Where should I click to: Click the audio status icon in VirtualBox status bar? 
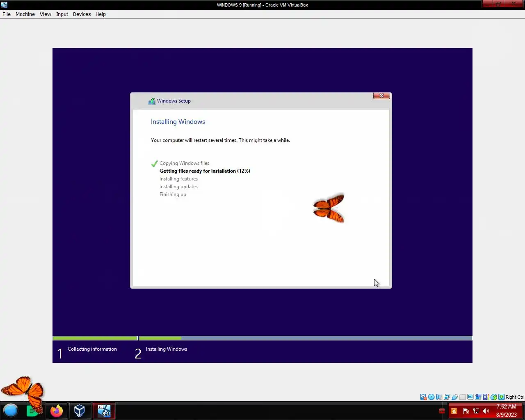(439, 397)
